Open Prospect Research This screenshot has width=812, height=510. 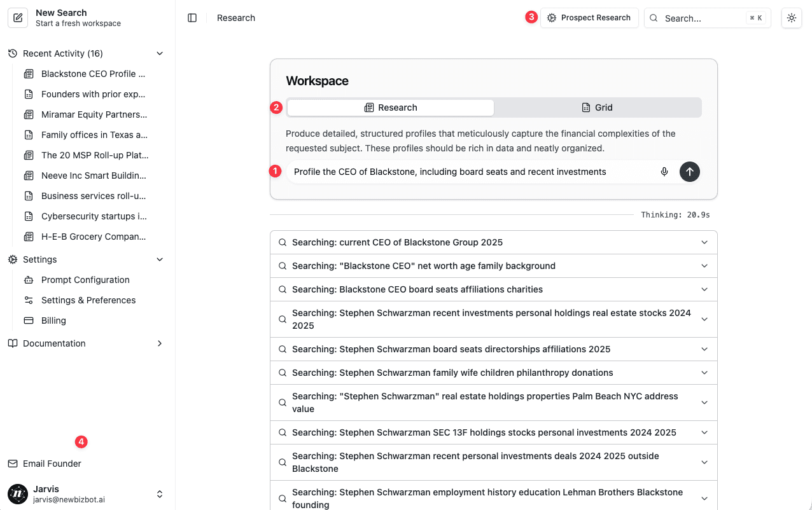tap(589, 18)
